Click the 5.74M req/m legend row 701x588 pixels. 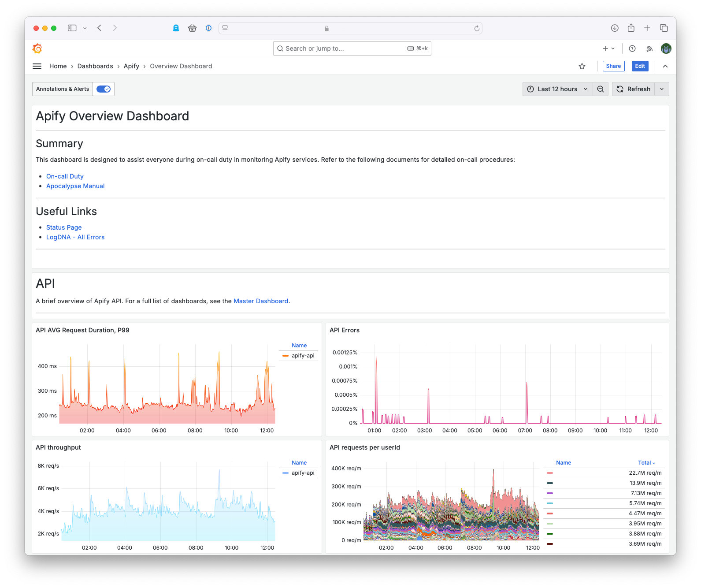pyautogui.click(x=604, y=503)
